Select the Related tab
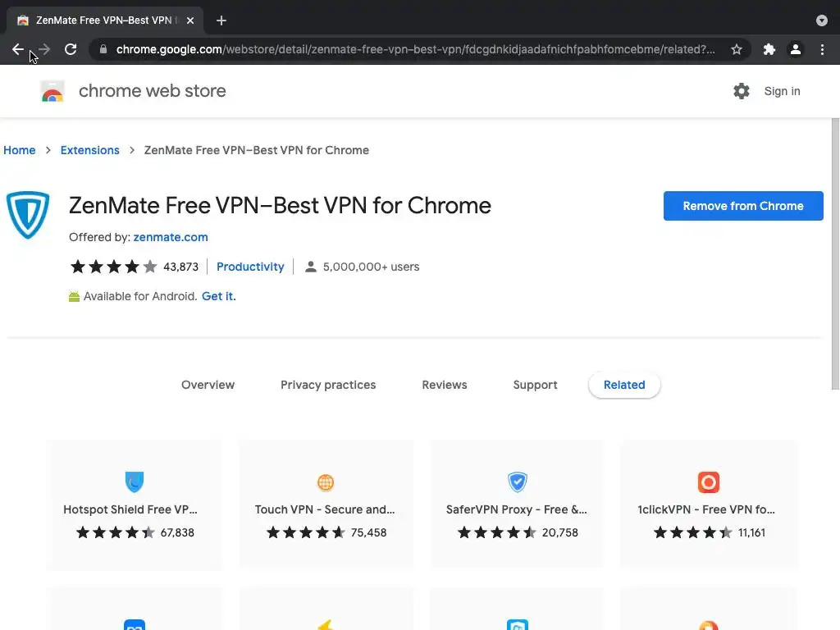This screenshot has width=840, height=630. (x=624, y=385)
